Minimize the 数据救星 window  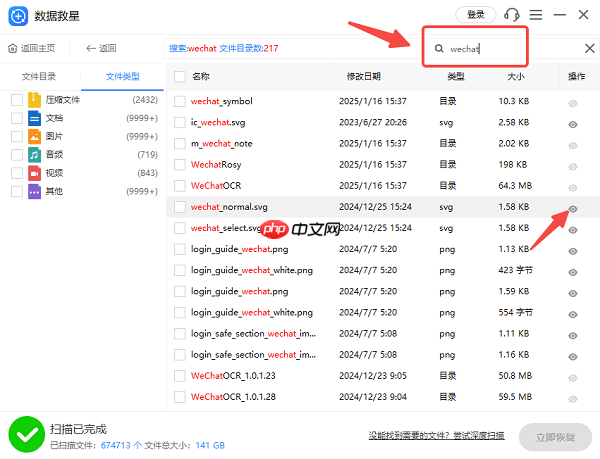(x=559, y=15)
